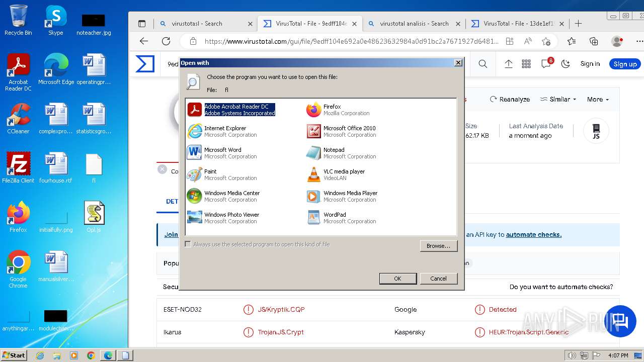Select Windows Photo Viewer program
The image size is (644, 362).
[223, 218]
